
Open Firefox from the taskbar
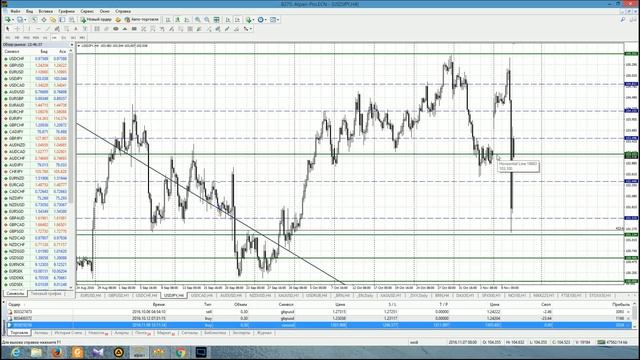point(57,352)
